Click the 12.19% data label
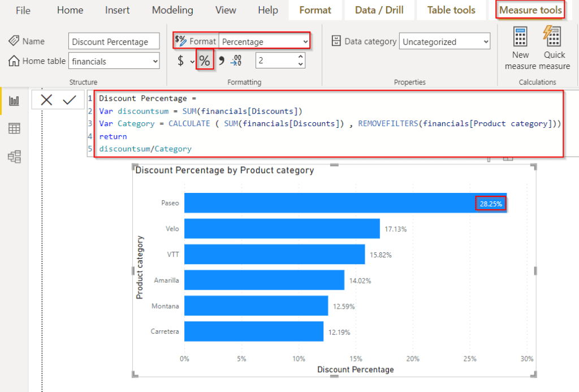Image resolution: width=579 pixels, height=392 pixels. pos(339,332)
